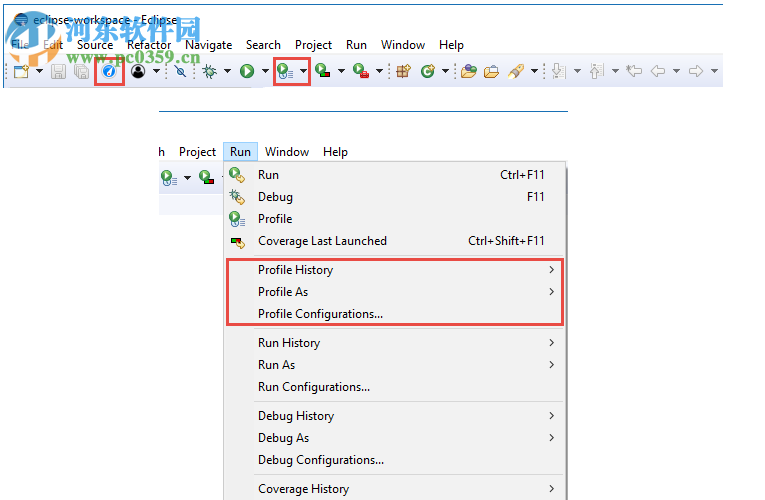The image size is (765, 500).
Task: Toggle Skip All Breakpoints icon
Action: coord(181,72)
